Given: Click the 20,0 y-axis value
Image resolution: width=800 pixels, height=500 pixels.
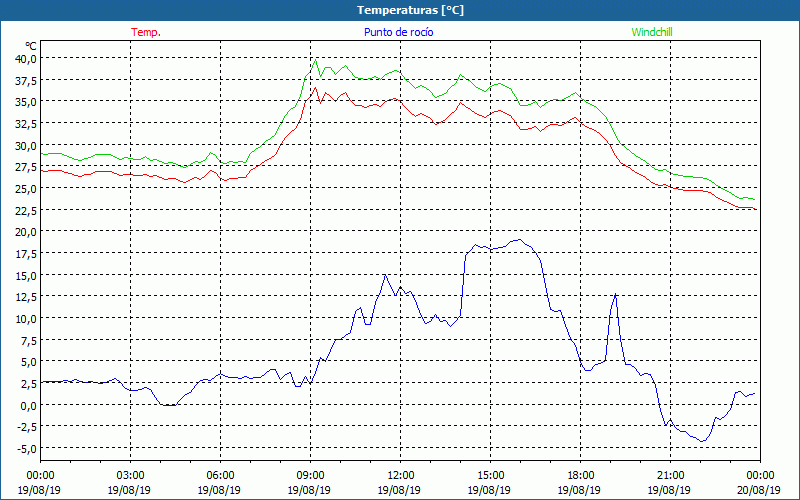Looking at the screenshot, I should [26, 232].
